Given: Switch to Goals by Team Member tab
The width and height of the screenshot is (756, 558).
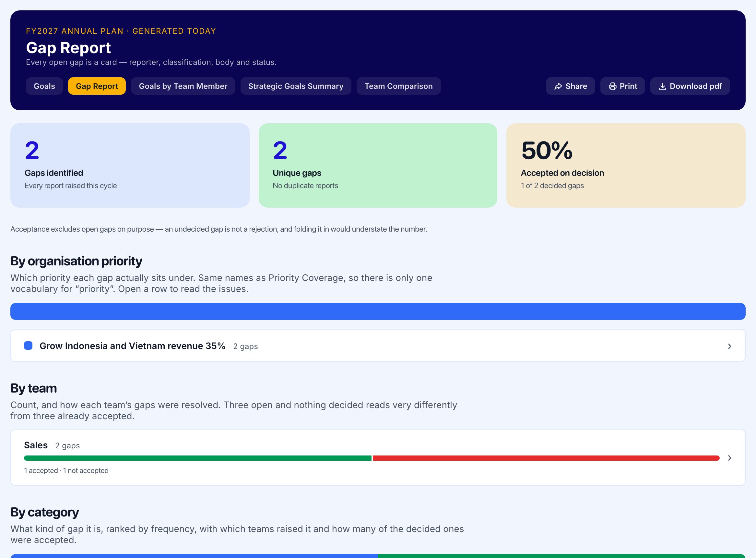Looking at the screenshot, I should click(183, 86).
